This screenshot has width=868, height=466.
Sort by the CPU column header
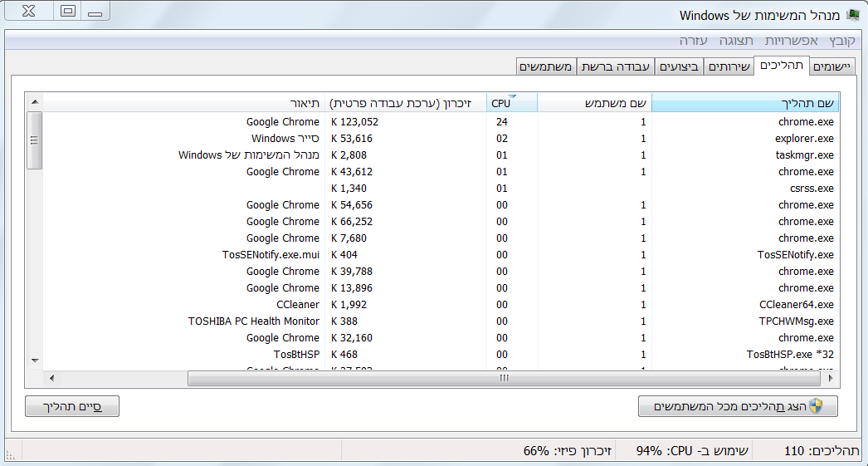(x=512, y=103)
